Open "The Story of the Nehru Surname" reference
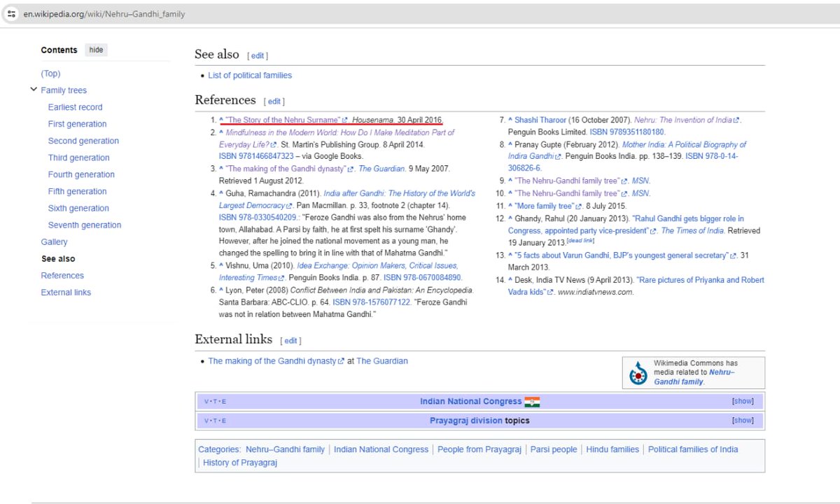The image size is (840, 504). [x=286, y=120]
